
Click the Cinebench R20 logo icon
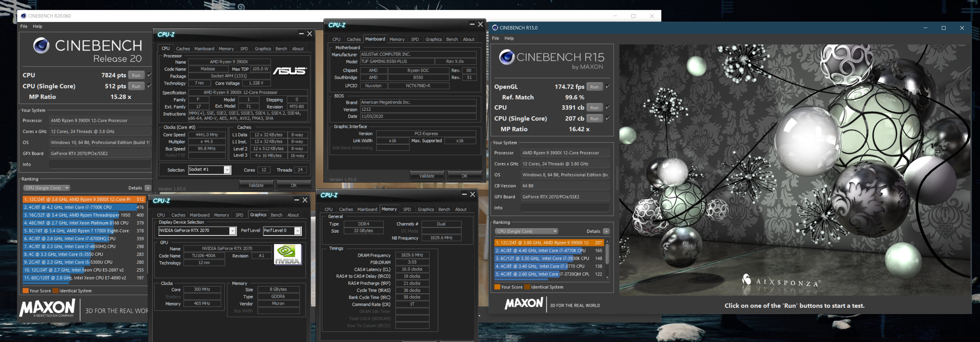tap(41, 46)
